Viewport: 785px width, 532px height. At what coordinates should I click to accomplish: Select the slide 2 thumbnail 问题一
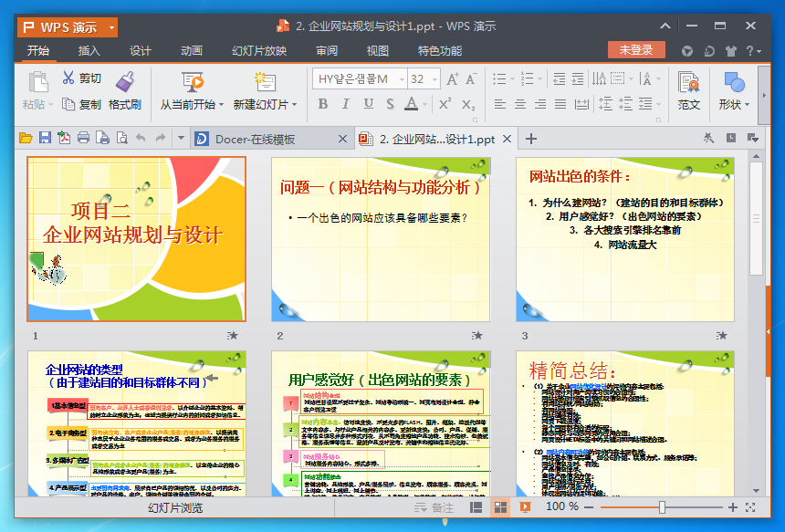pyautogui.click(x=381, y=239)
